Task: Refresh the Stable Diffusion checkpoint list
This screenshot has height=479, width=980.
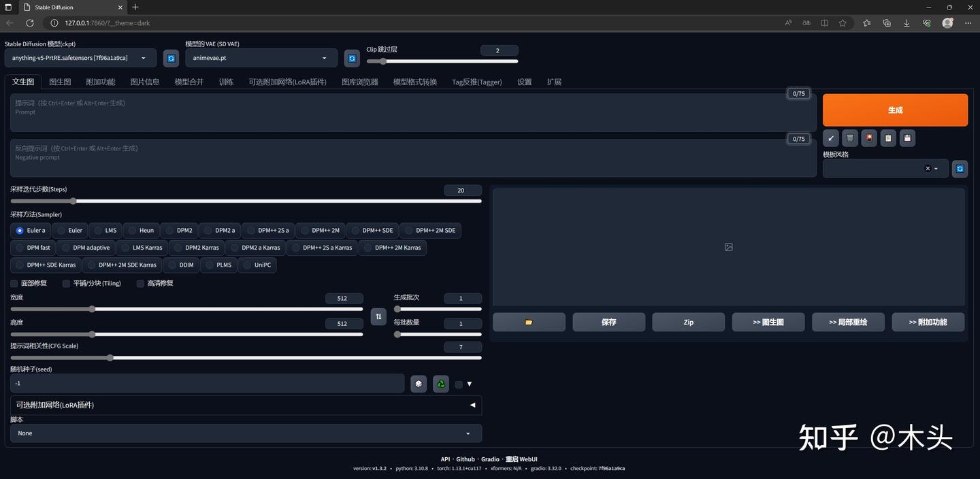Action: (171, 59)
